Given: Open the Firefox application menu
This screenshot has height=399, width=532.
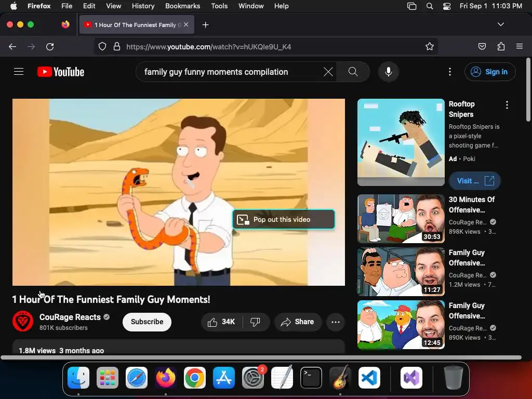Looking at the screenshot, I should click(520, 46).
